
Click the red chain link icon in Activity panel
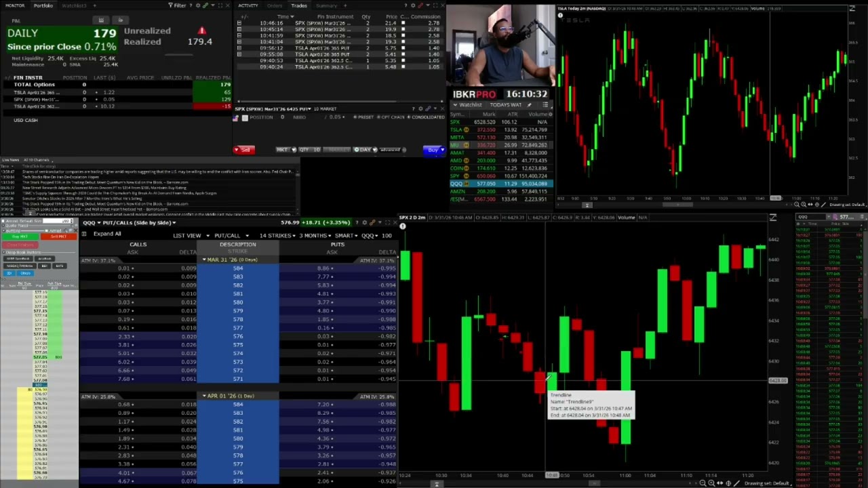coord(420,5)
